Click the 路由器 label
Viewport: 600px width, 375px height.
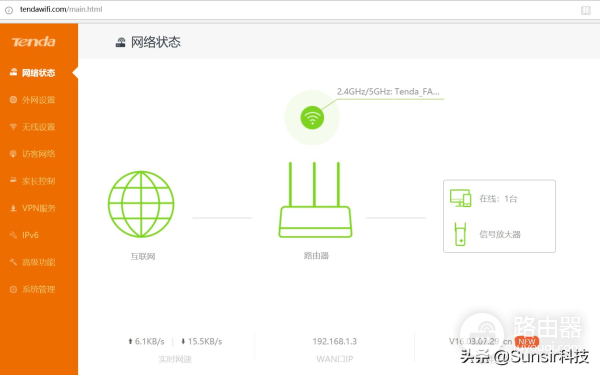[x=316, y=256]
